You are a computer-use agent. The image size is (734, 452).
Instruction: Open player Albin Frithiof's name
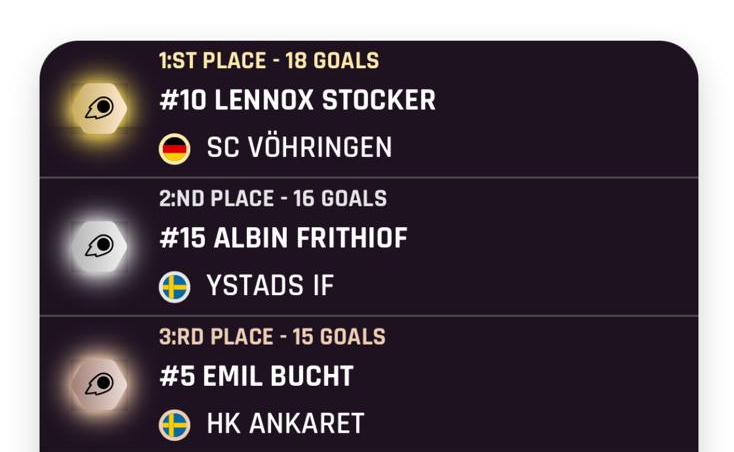[310, 239]
